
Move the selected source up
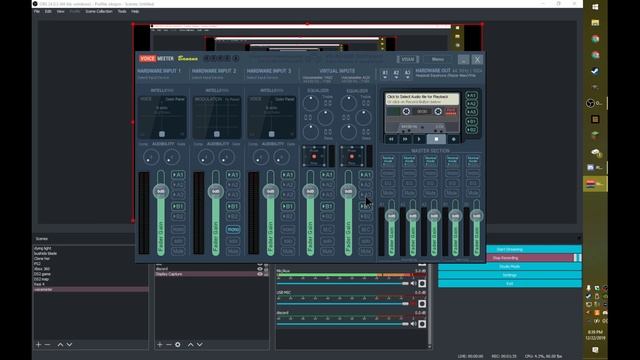pos(191,344)
